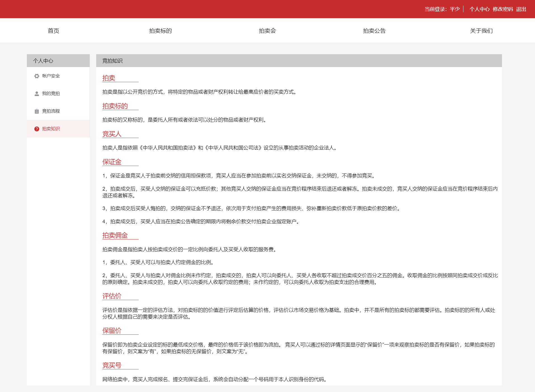This screenshot has width=535, height=392.
Task: Click the gear icon beside 帐户安全
Action: tap(37, 76)
